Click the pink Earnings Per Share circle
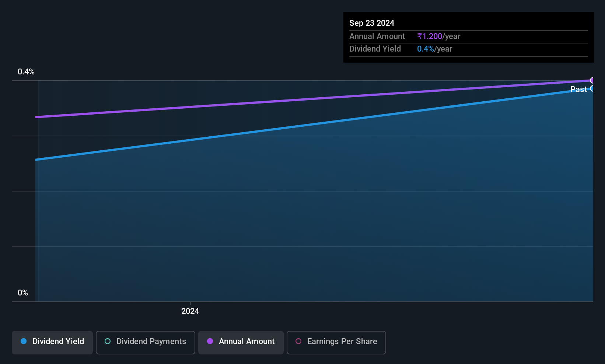Screen dimensions: 605x364 298,341
